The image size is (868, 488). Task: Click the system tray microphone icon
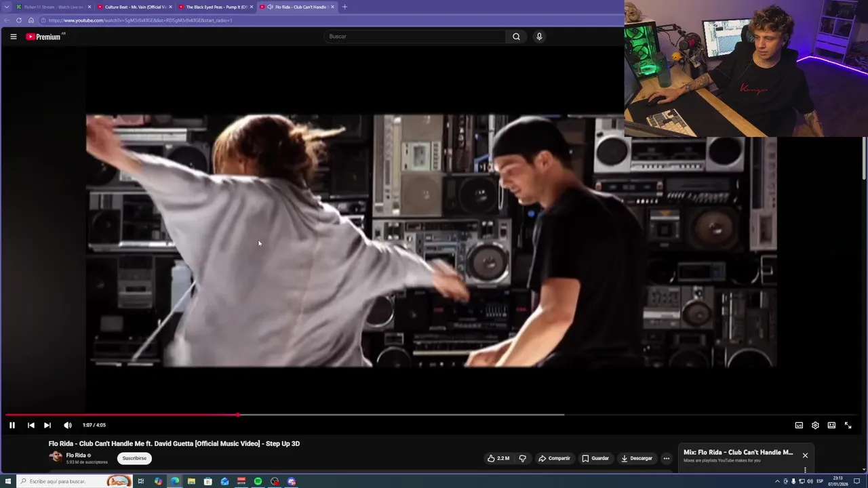coord(793,481)
